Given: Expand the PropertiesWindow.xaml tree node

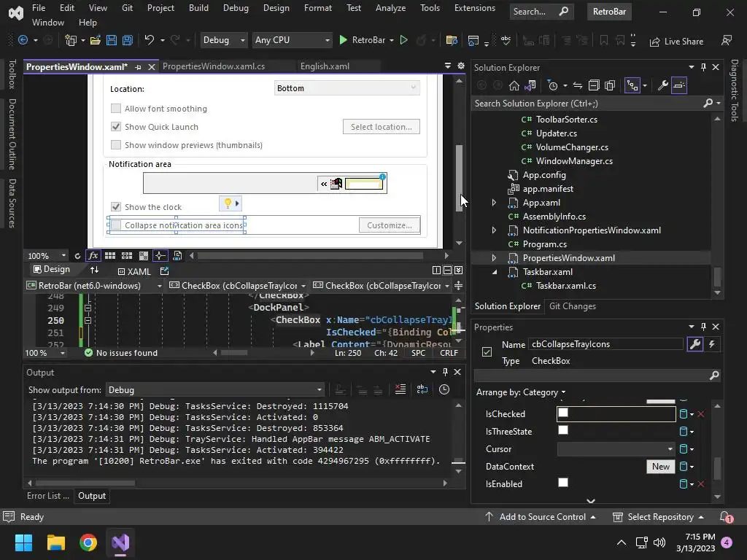Looking at the screenshot, I should point(494,258).
